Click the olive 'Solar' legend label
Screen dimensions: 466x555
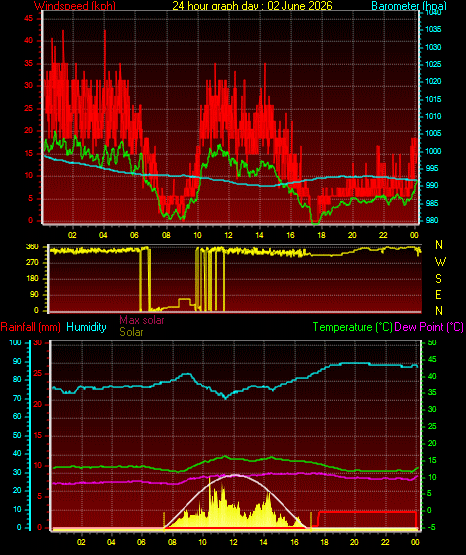point(131,332)
